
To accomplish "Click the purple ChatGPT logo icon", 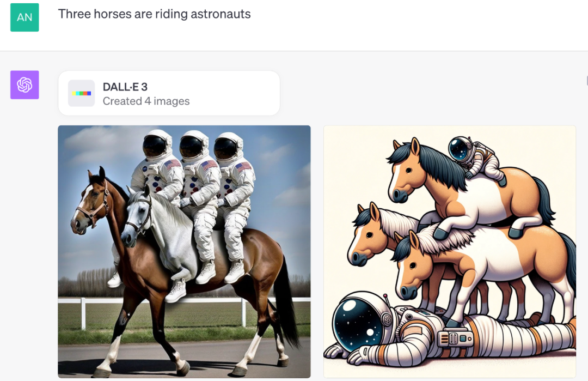I will (24, 85).
